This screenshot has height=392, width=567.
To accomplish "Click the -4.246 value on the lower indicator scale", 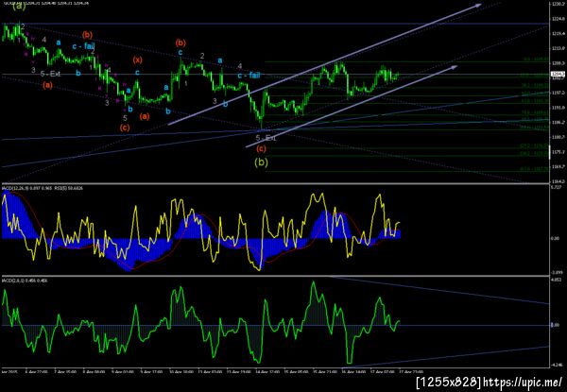I will [x=556, y=365].
